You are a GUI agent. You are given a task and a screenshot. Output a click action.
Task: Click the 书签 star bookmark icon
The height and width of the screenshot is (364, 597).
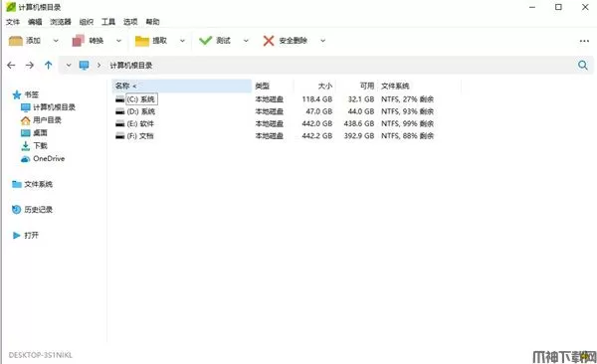coord(16,94)
